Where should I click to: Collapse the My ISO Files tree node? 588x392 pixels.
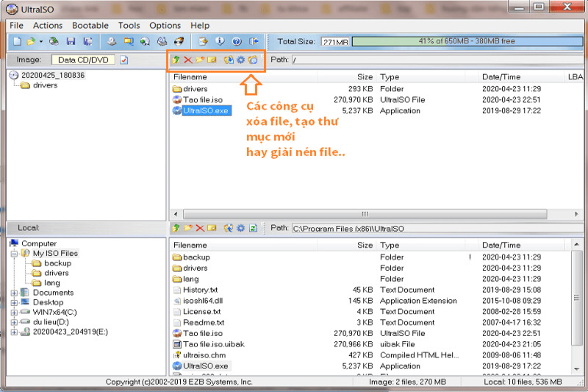coord(15,254)
